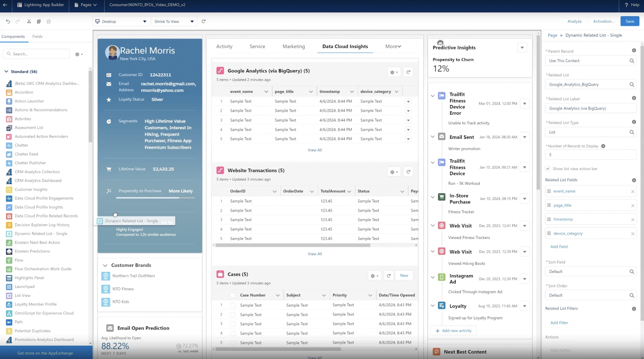Viewport: 644px width, 359px height.
Task: Open the Desktop form factor dropdown
Action: tap(121, 21)
